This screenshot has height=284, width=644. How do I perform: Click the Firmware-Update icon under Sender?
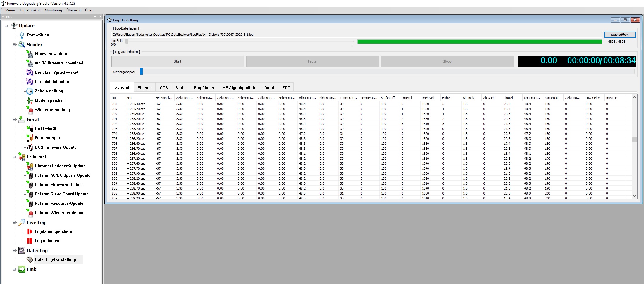tap(30, 54)
